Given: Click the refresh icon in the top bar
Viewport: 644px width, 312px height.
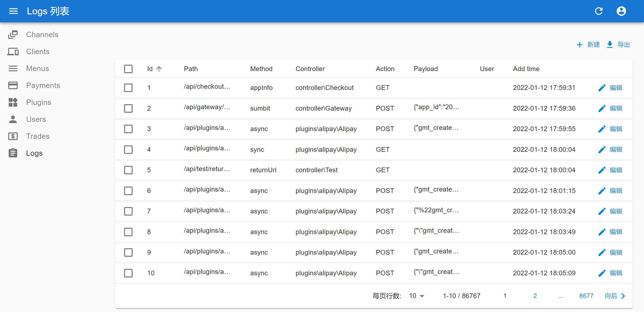Looking at the screenshot, I should [599, 11].
